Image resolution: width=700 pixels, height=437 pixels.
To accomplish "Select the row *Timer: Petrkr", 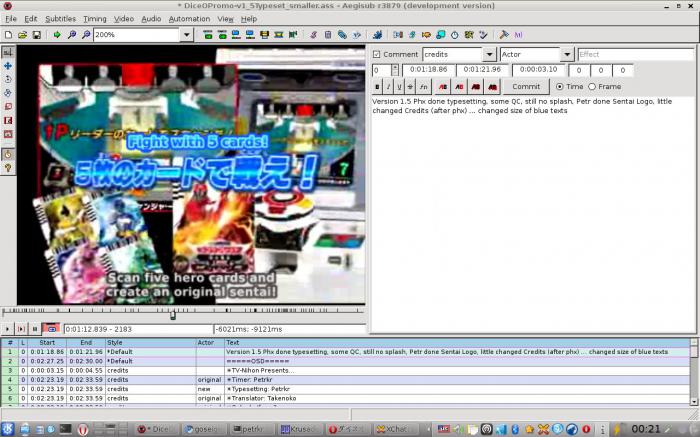I will coord(346,380).
